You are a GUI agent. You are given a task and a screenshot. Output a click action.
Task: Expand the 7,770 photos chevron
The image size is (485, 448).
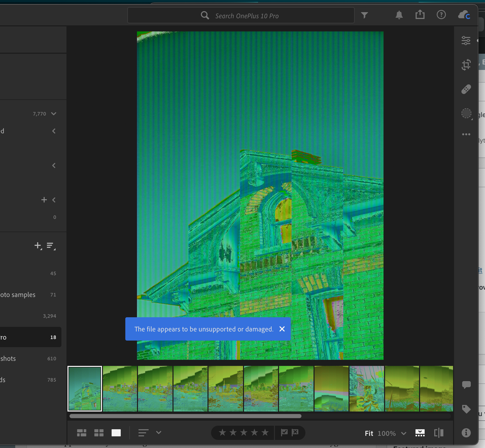54,114
